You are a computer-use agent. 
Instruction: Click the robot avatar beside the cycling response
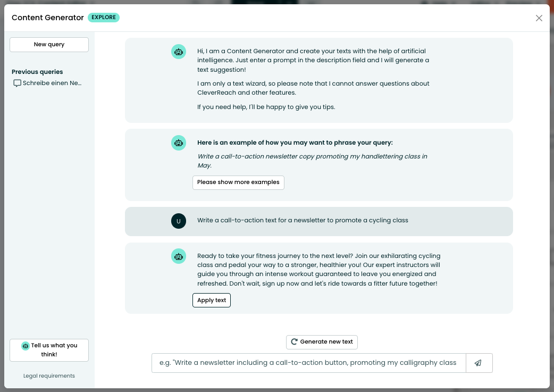click(179, 256)
